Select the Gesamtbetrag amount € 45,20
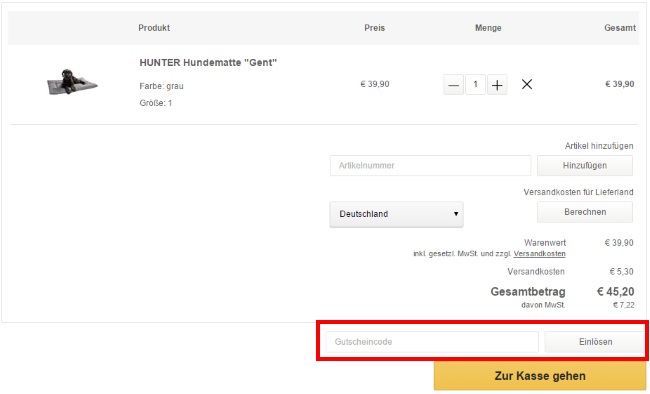The width and height of the screenshot is (650, 394). (x=615, y=292)
